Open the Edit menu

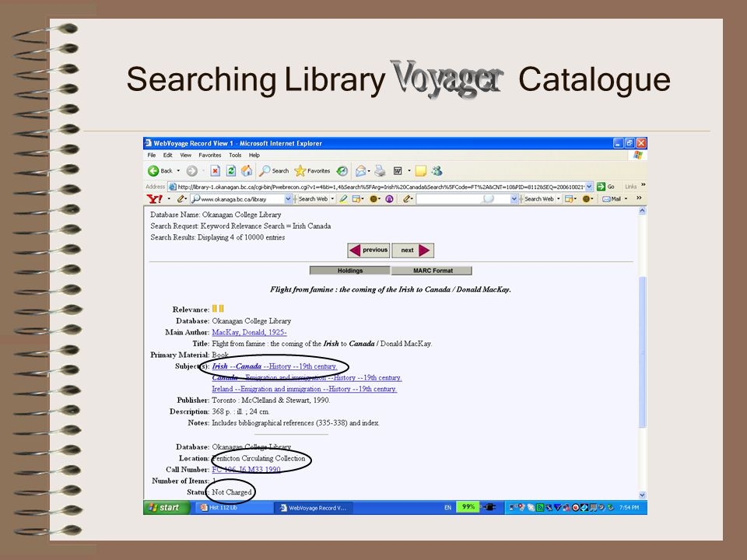tap(168, 156)
